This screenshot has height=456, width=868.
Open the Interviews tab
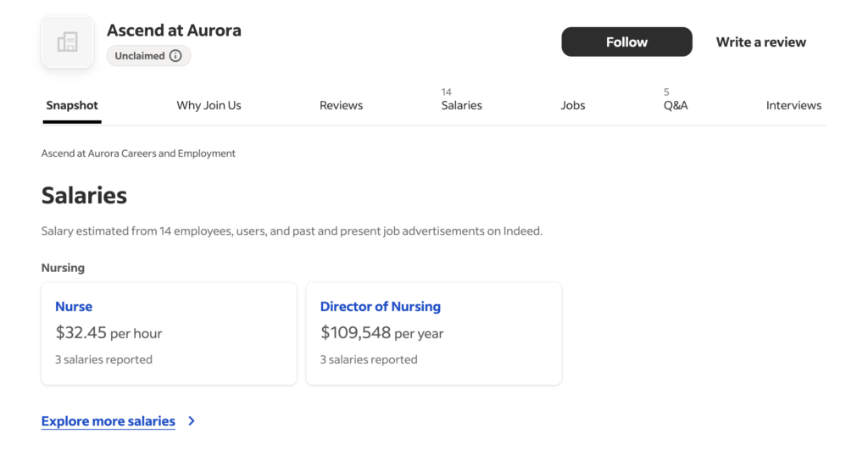tap(793, 105)
